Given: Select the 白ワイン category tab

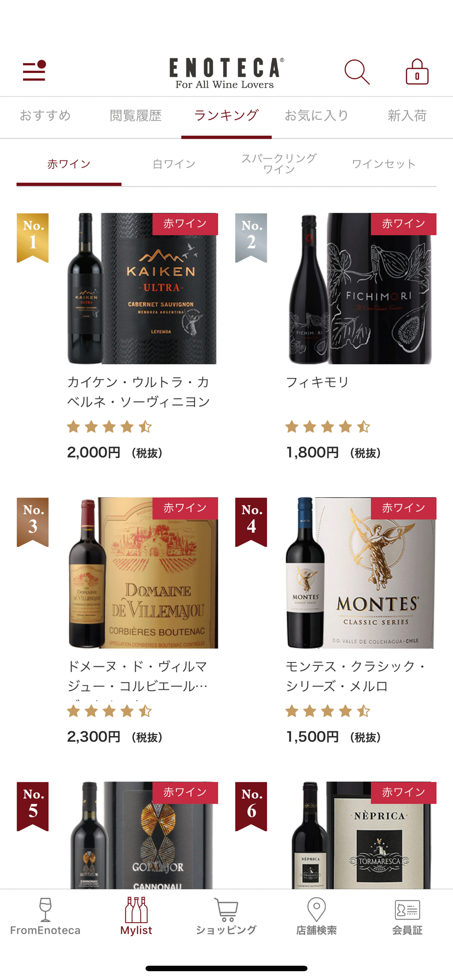Looking at the screenshot, I should click(174, 164).
